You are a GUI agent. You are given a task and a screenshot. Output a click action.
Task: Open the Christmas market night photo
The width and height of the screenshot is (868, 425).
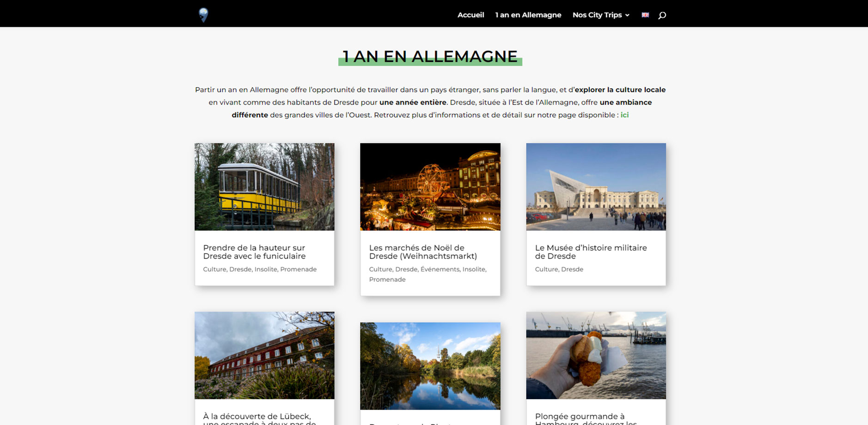tap(430, 186)
